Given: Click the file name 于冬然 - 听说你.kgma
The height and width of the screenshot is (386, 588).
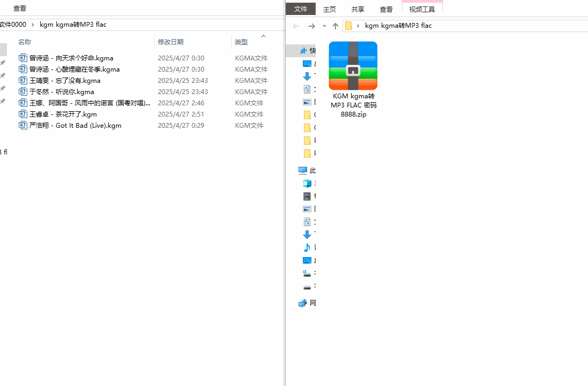Looking at the screenshot, I should coord(62,92).
